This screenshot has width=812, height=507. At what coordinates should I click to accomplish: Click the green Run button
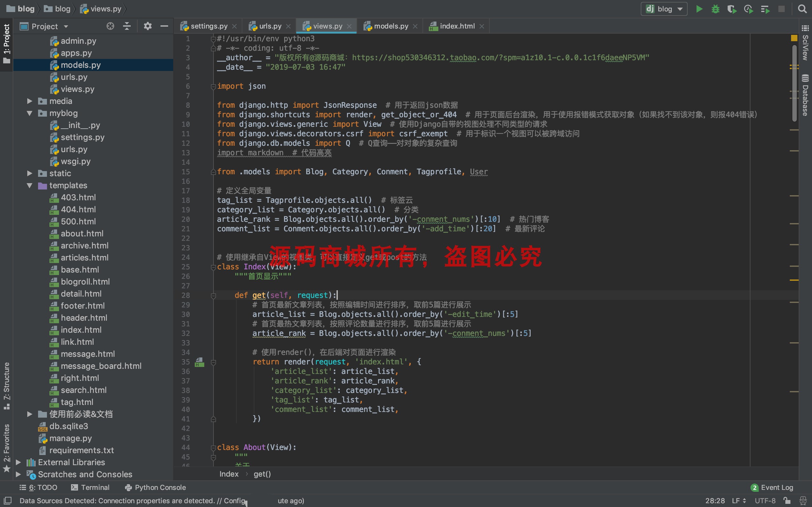(699, 9)
